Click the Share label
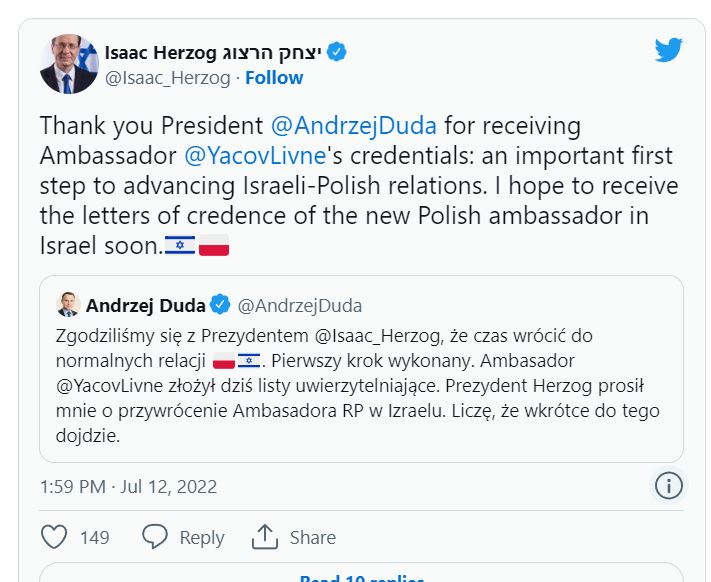The image size is (711, 582). coord(312,537)
